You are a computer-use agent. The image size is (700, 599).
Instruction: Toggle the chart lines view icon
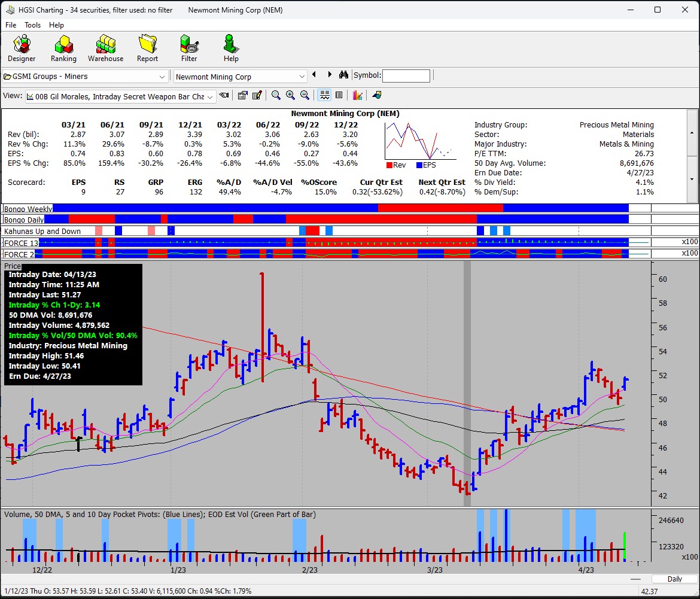(324, 95)
